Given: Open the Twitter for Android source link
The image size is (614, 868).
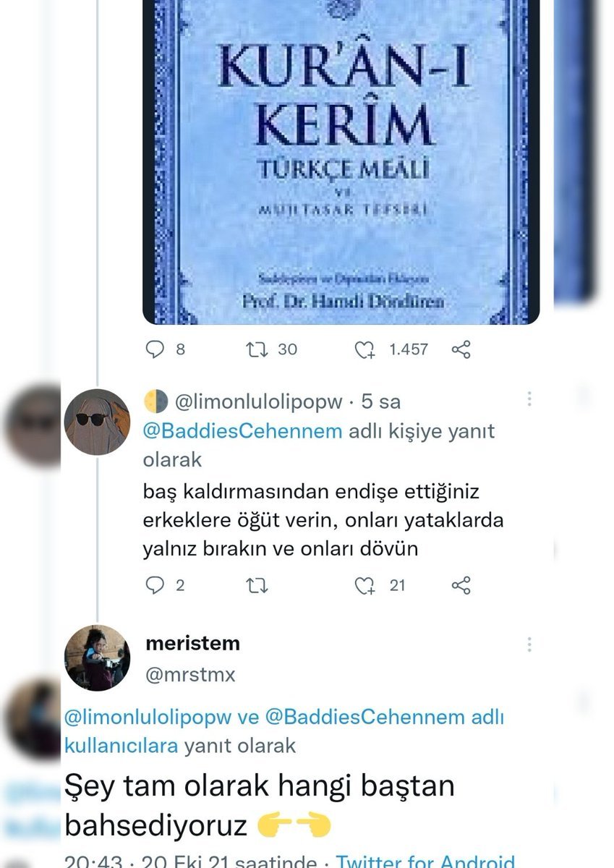Looking at the screenshot, I should [426, 862].
